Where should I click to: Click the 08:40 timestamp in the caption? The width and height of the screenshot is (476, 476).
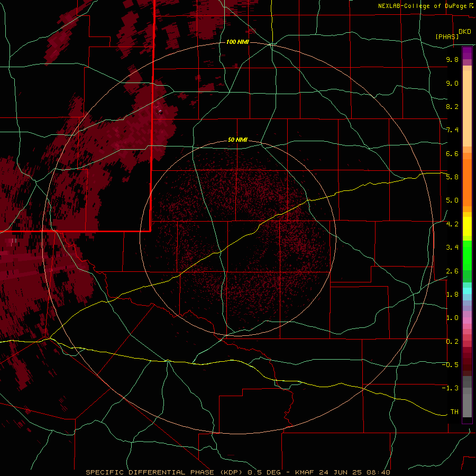coord(378,472)
